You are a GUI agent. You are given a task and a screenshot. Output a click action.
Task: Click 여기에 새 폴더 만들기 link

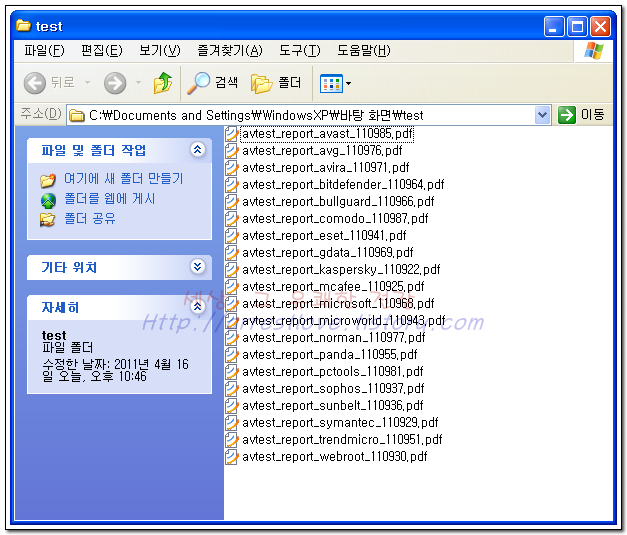(124, 178)
